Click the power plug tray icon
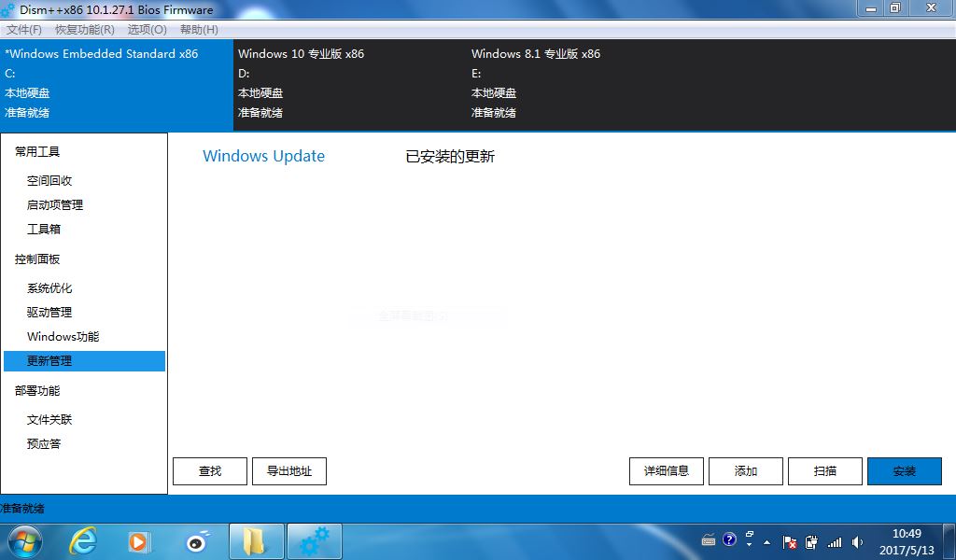This screenshot has height=560, width=956. (x=811, y=541)
